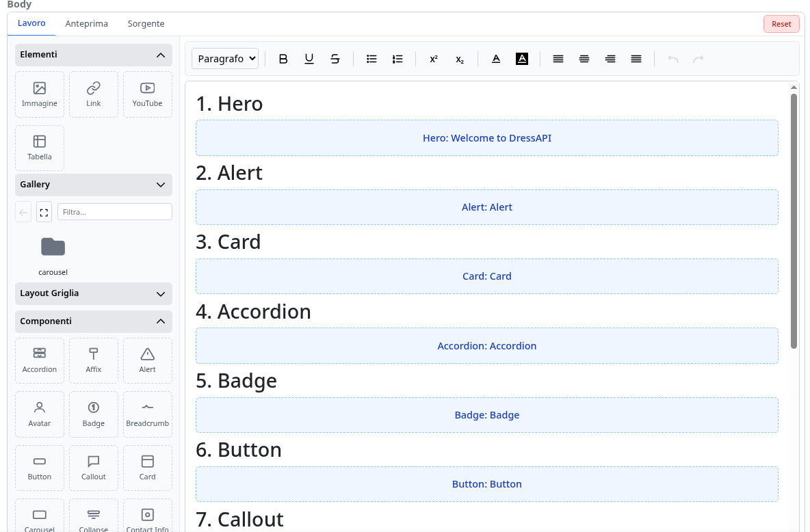810x532 pixels.
Task: Click the '6. Button' heading
Action: [x=239, y=450]
